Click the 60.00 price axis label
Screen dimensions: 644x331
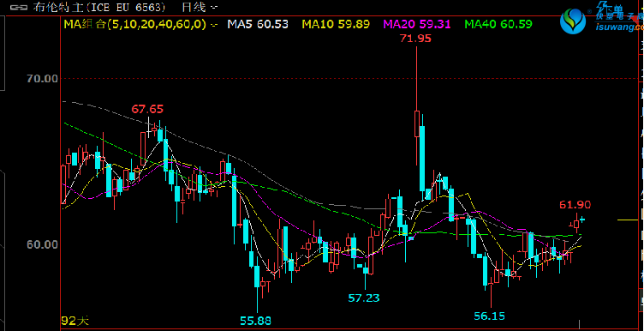point(42,244)
